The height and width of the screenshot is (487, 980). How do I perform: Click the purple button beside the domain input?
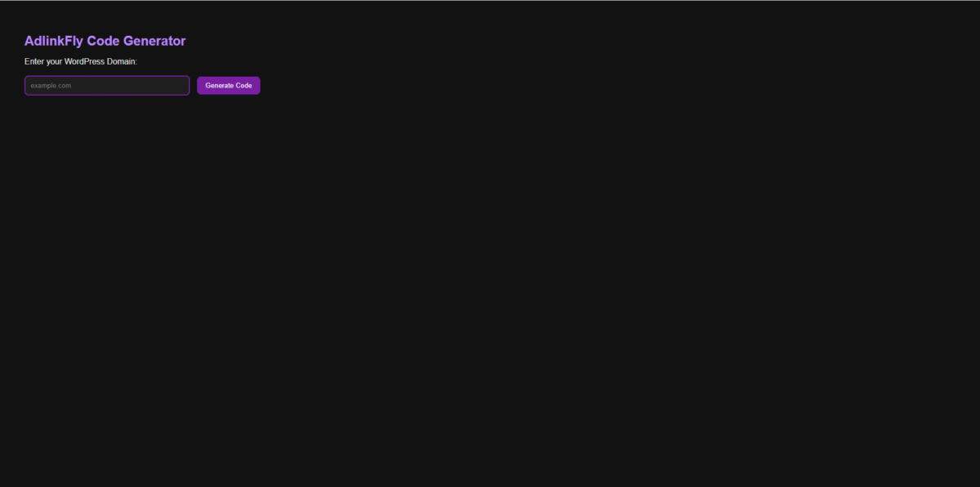coord(229,86)
